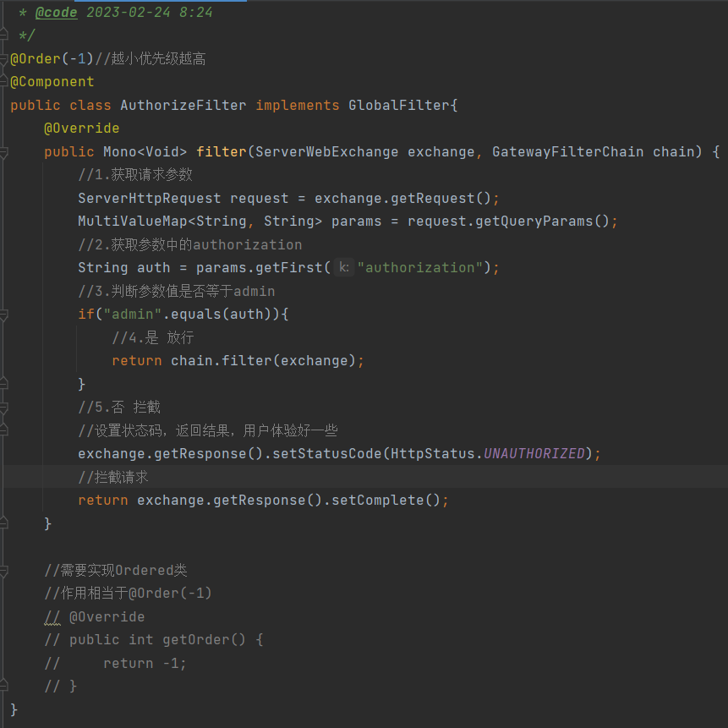Click the @code Javadoc tag
The width and height of the screenshot is (728, 728).
pos(56,12)
